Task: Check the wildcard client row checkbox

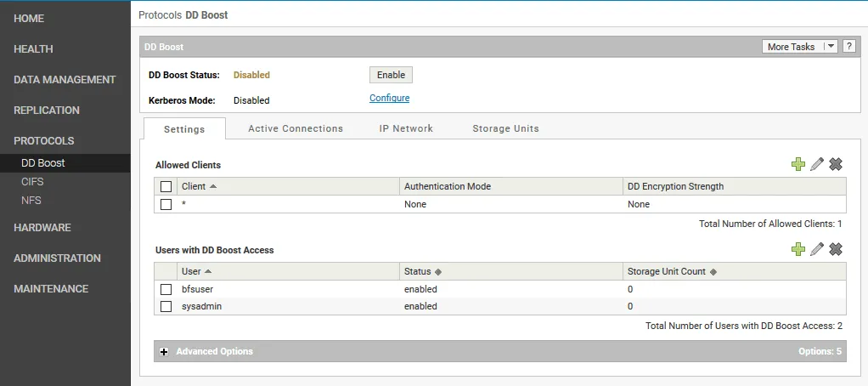Action: click(x=166, y=204)
